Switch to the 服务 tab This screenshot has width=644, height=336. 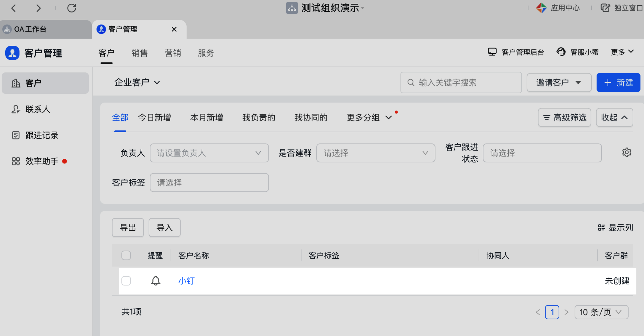point(206,53)
